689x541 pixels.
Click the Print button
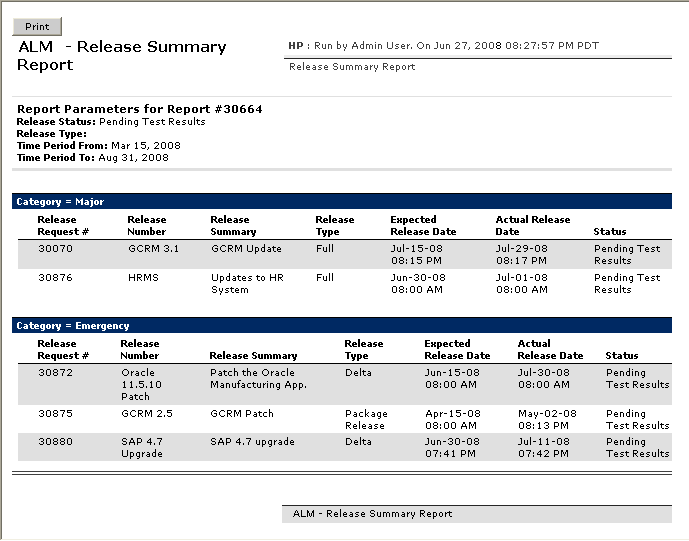pyautogui.click(x=37, y=27)
